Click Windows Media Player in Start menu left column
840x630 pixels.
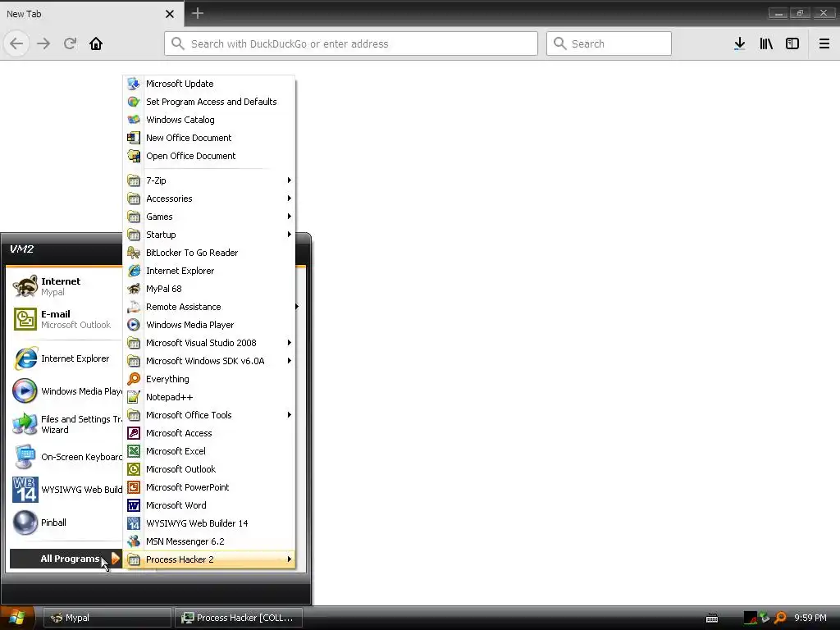point(66,391)
